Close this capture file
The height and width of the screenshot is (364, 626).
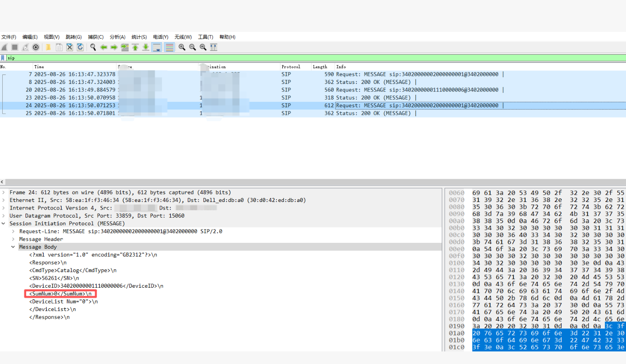(70, 47)
